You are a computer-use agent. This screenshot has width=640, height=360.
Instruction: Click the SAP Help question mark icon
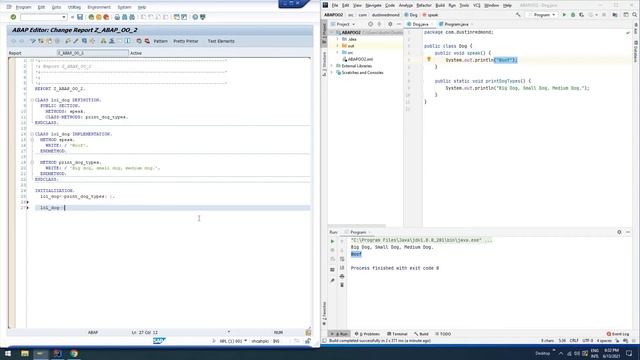195,17
